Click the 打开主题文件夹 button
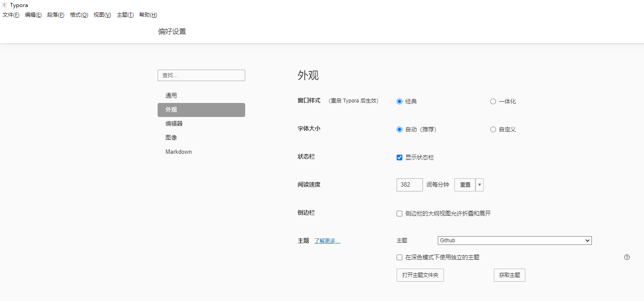This screenshot has width=644, height=301. (x=420, y=275)
